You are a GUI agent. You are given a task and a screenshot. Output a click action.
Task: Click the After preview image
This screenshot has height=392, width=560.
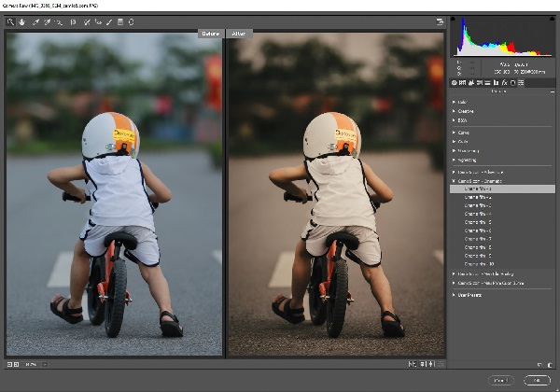point(336,194)
